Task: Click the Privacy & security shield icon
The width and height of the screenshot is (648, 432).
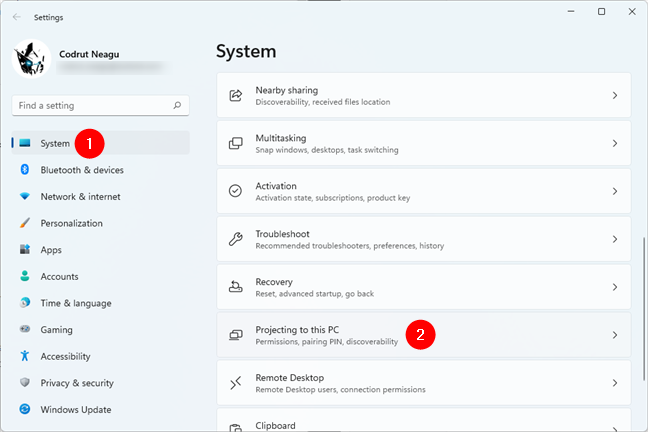Action: [25, 382]
